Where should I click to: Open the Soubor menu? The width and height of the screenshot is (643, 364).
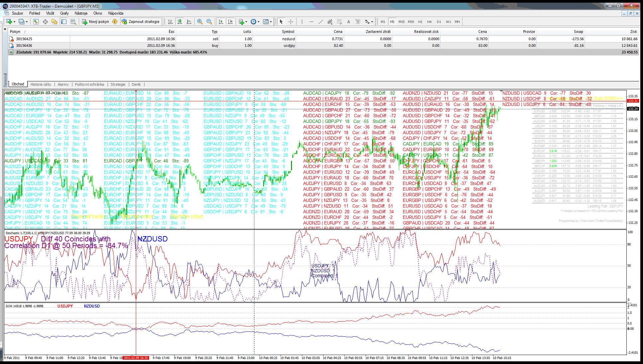point(18,13)
